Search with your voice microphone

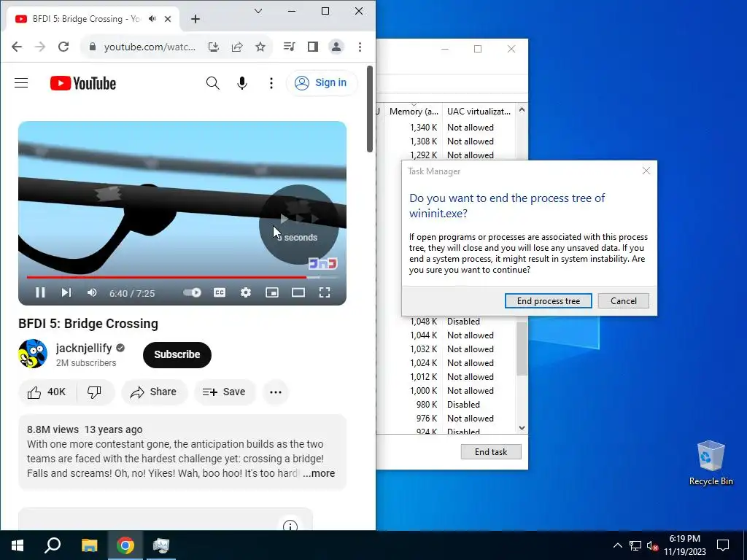click(x=242, y=83)
